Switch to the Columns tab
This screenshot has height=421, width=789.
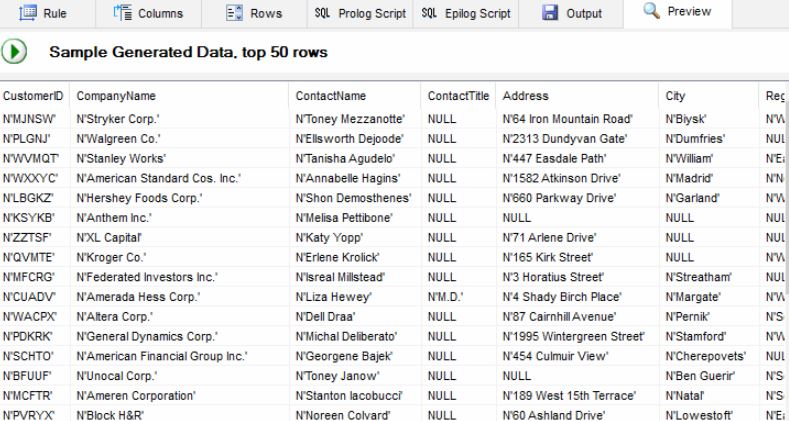pyautogui.click(x=148, y=14)
